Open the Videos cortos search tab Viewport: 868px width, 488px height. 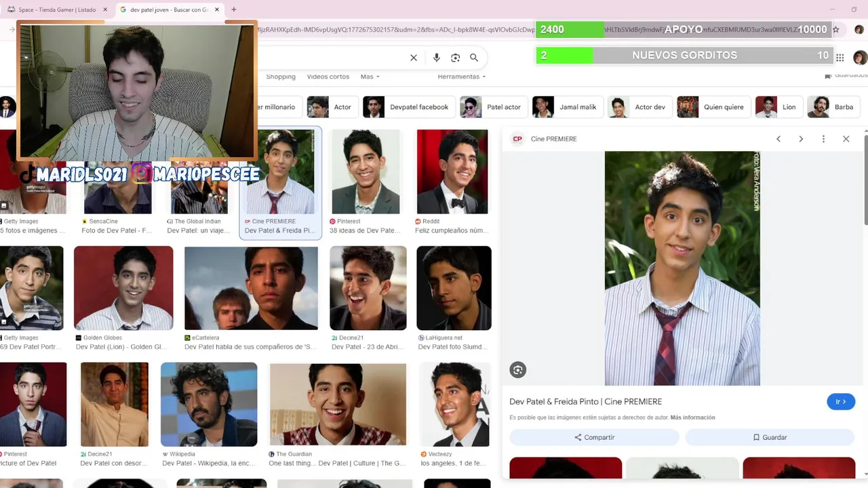pyautogui.click(x=328, y=77)
